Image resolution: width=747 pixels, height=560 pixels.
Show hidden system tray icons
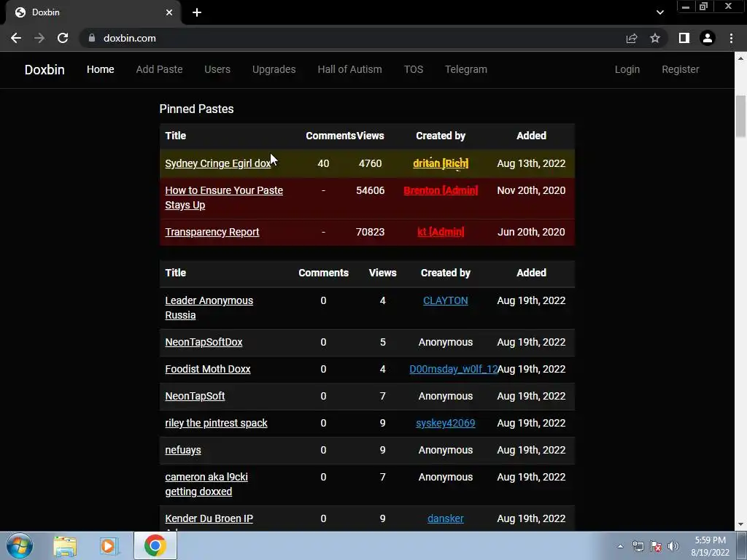point(620,546)
